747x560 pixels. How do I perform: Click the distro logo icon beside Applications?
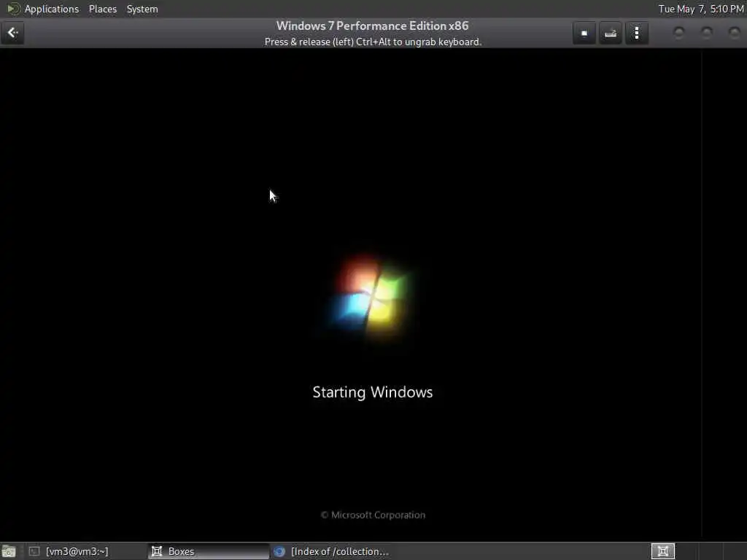click(13, 9)
